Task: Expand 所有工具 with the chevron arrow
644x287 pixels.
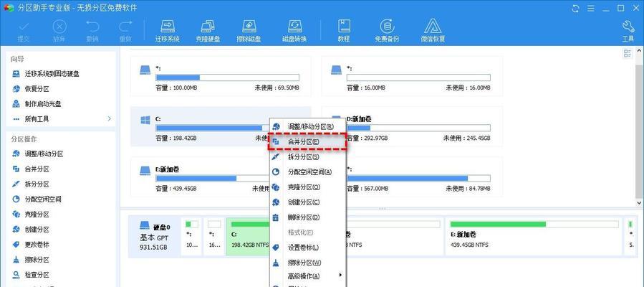Action: tap(110, 119)
